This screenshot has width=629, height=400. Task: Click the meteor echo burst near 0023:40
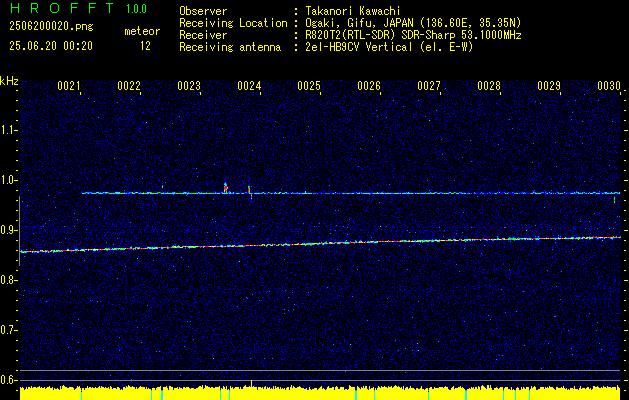pyautogui.click(x=226, y=187)
